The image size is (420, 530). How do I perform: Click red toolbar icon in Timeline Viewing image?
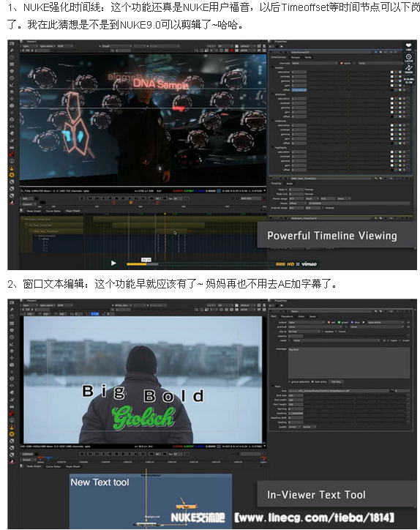(x=12, y=154)
